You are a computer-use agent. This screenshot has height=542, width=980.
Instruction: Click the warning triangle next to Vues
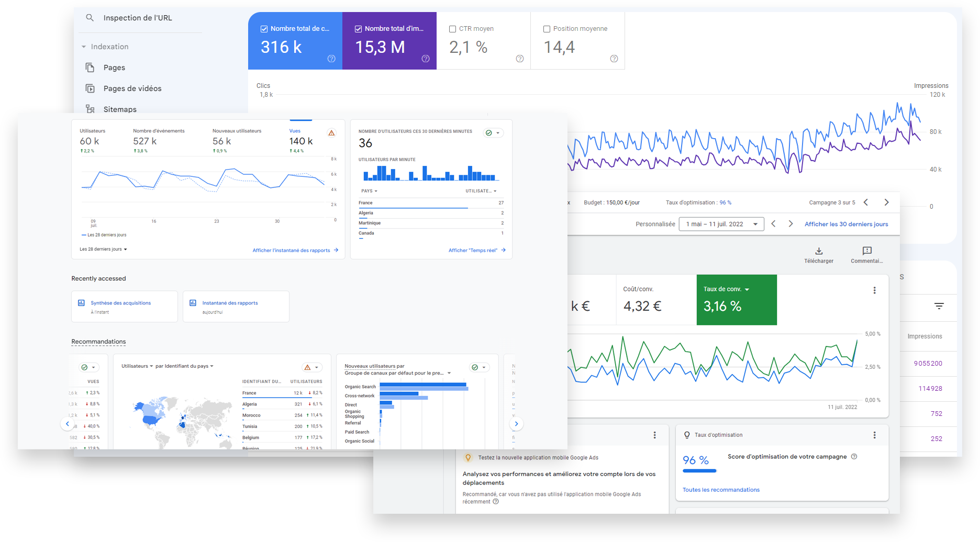(331, 133)
